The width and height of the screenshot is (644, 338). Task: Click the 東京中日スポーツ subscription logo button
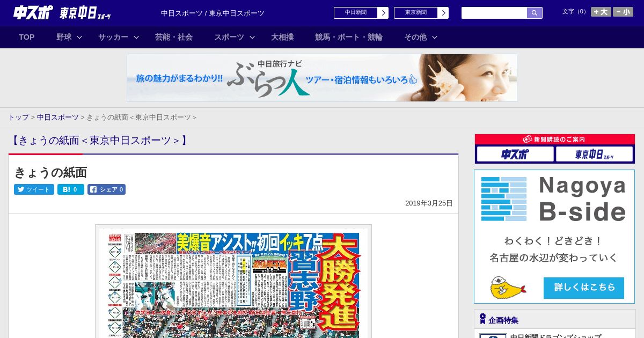point(594,155)
